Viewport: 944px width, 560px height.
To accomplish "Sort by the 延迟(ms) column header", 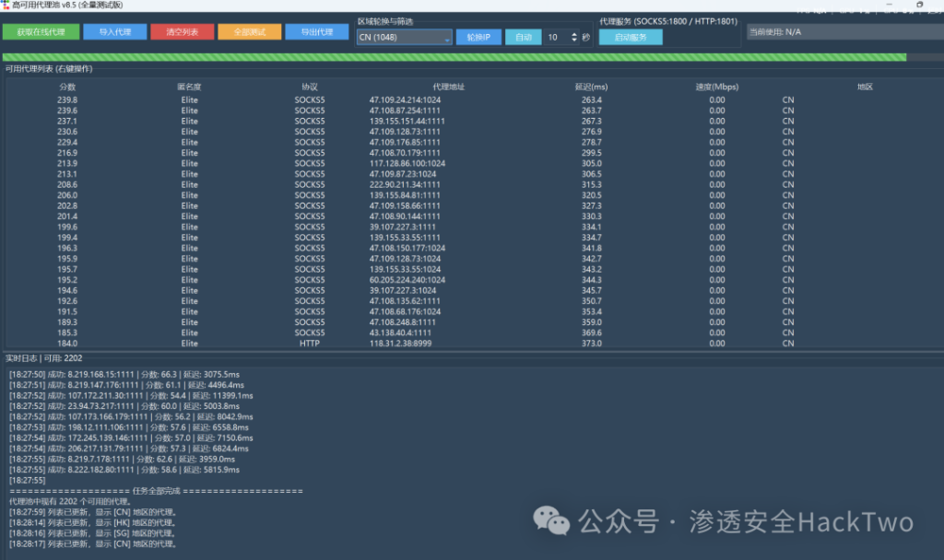I will (591, 87).
